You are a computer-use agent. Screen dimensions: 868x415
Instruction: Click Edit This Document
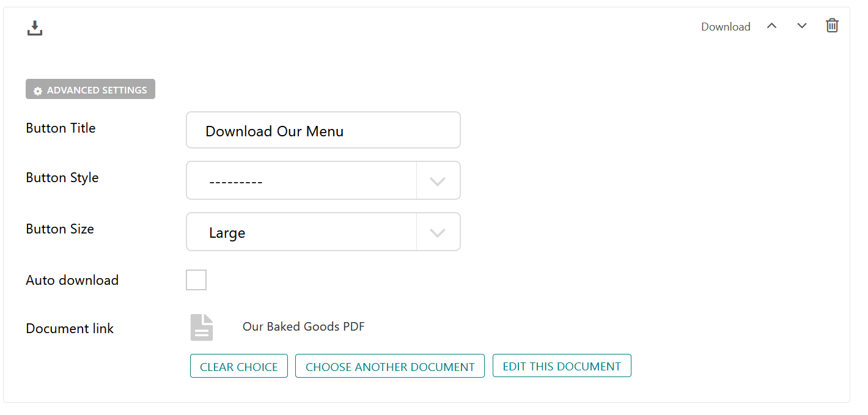(x=562, y=366)
